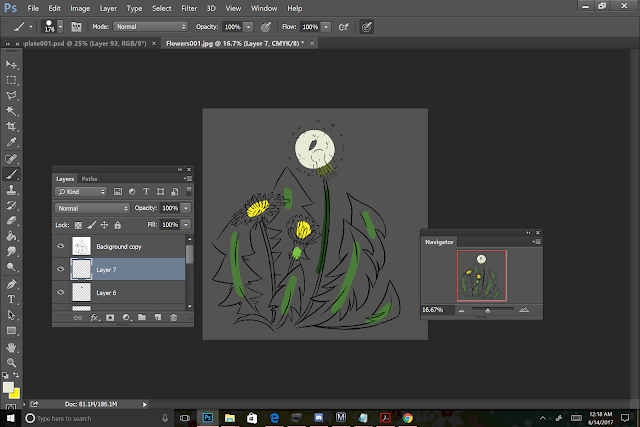
Task: Select the Crop tool
Action: (11, 127)
